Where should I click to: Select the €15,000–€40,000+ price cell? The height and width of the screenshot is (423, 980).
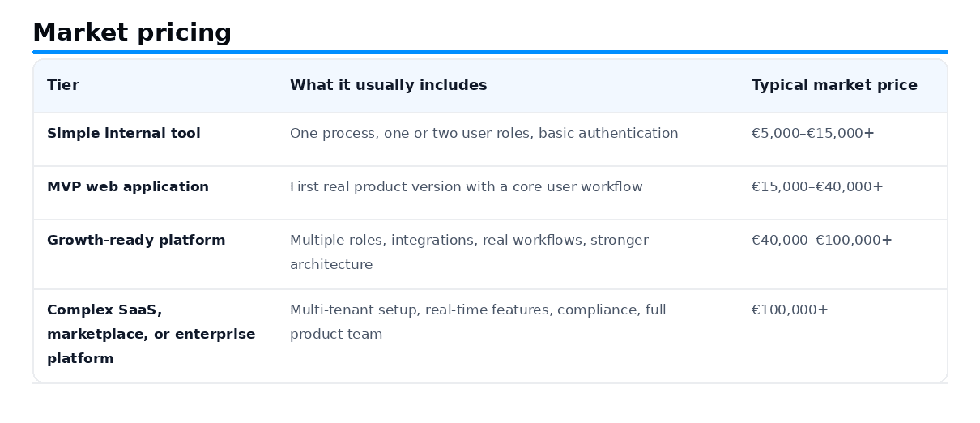[817, 186]
